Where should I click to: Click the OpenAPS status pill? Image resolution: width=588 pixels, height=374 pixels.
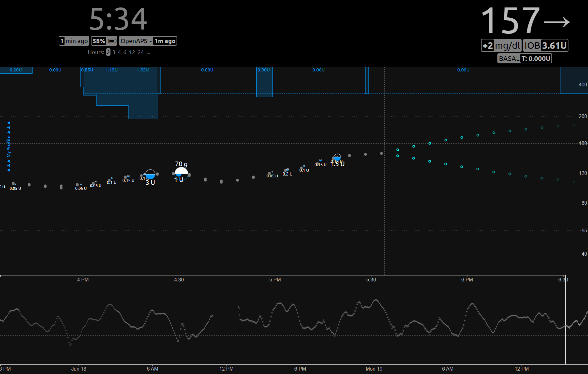click(x=148, y=41)
